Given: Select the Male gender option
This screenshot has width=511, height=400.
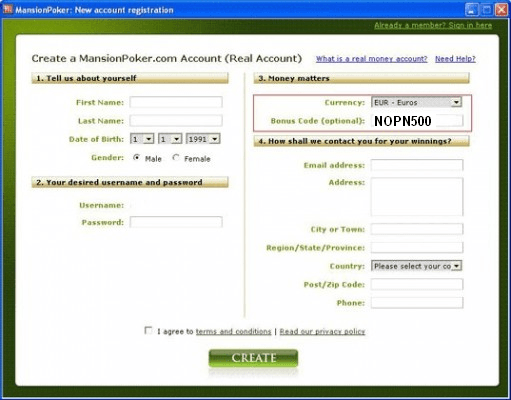Looking at the screenshot, I should (x=136, y=157).
